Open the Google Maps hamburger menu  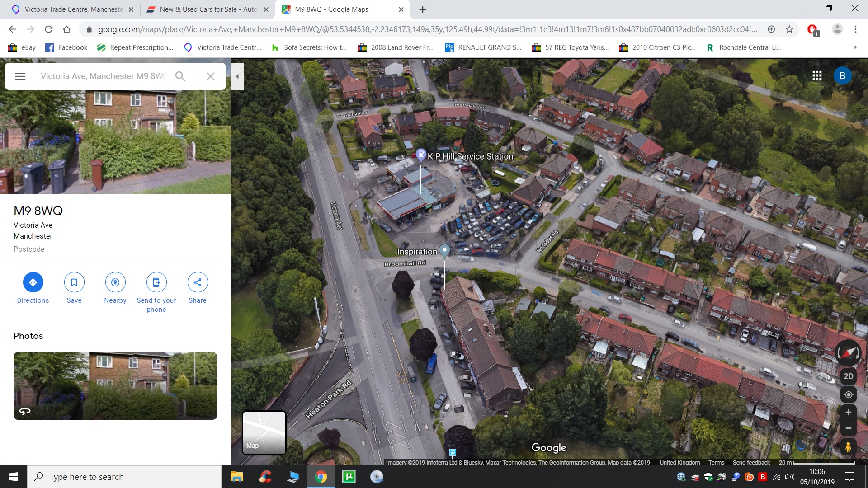20,76
